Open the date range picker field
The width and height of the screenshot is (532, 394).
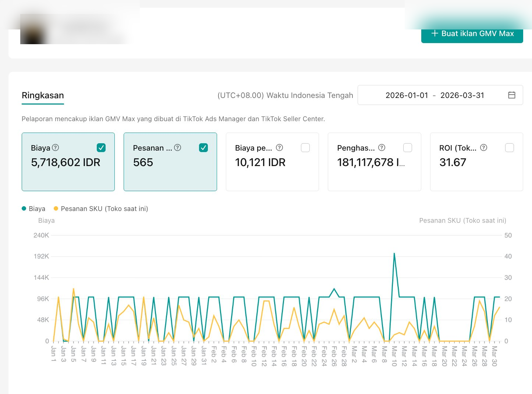[440, 95]
